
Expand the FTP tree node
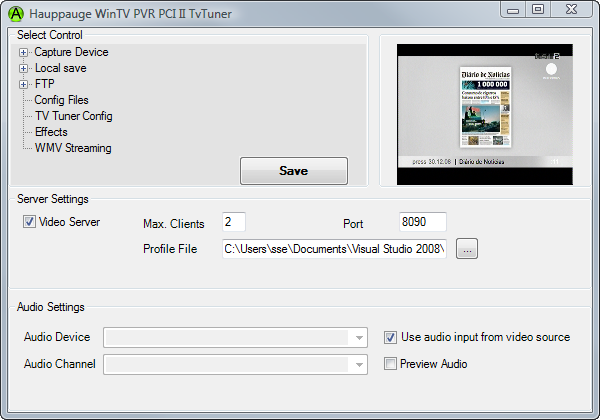tap(23, 85)
